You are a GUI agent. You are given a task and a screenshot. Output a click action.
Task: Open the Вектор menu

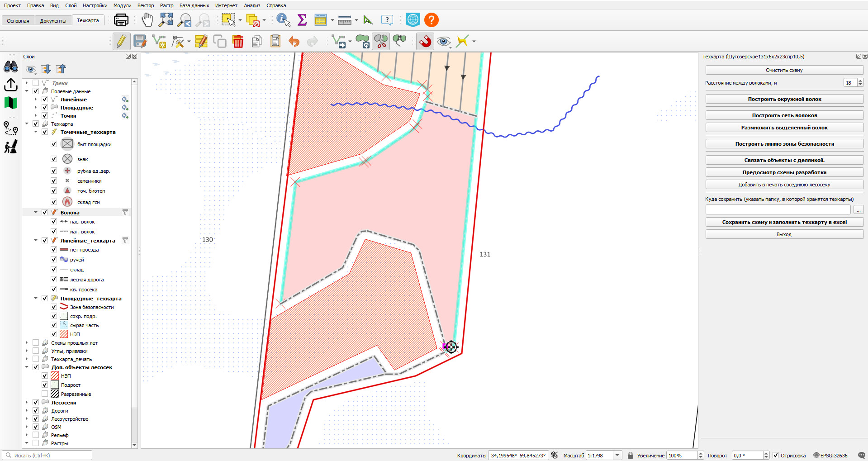(x=146, y=5)
